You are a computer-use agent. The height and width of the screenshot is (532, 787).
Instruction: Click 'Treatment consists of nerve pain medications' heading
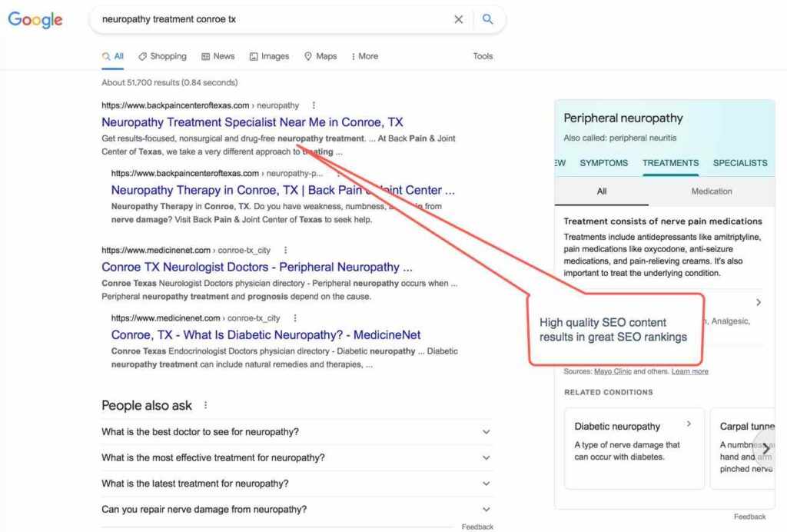662,221
